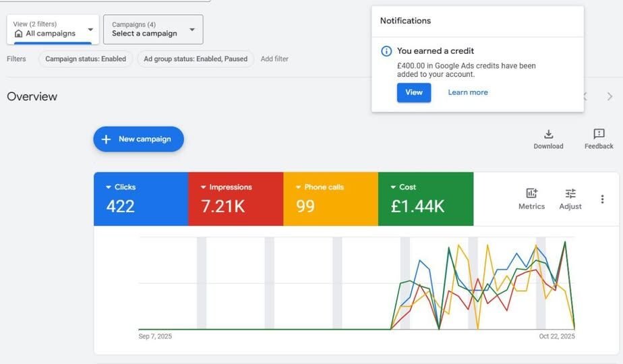Image resolution: width=623 pixels, height=364 pixels.
Task: Click the house icon in the View selector
Action: pyautogui.click(x=18, y=34)
